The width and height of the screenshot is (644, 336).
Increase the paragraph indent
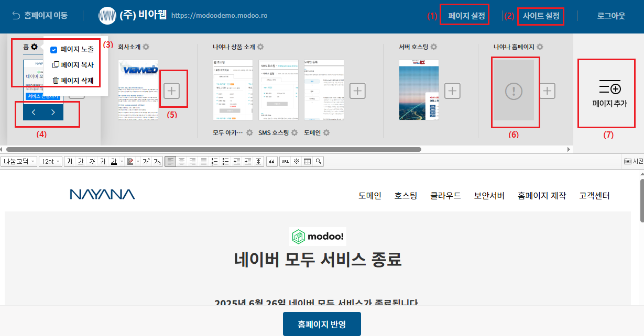click(247, 161)
